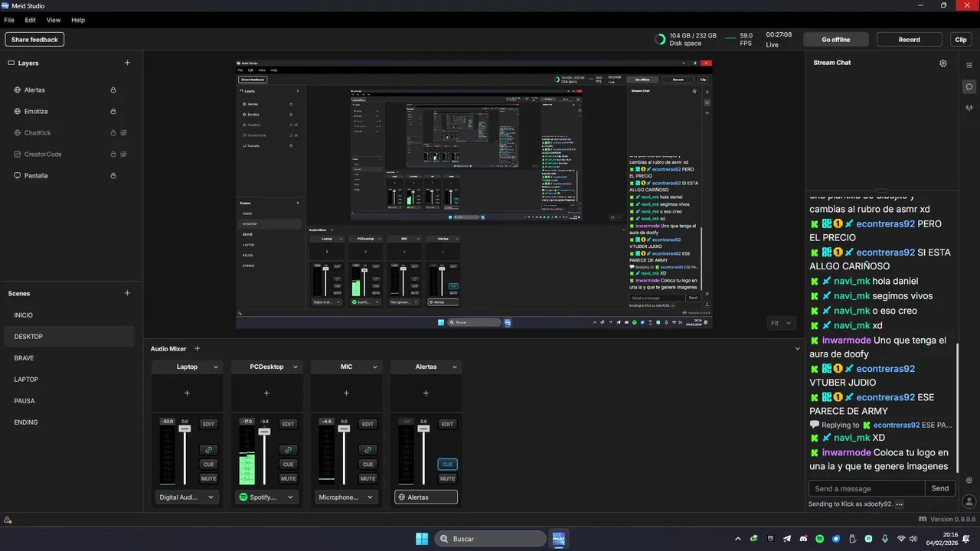The width and height of the screenshot is (980, 551).
Task: Open the Help menu
Action: tap(78, 20)
